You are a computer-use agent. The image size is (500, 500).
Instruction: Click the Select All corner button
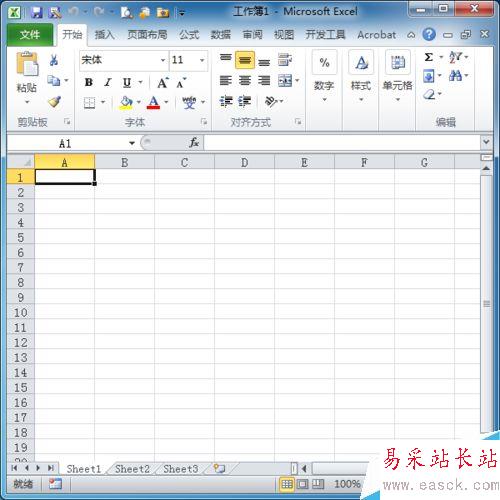click(x=21, y=162)
